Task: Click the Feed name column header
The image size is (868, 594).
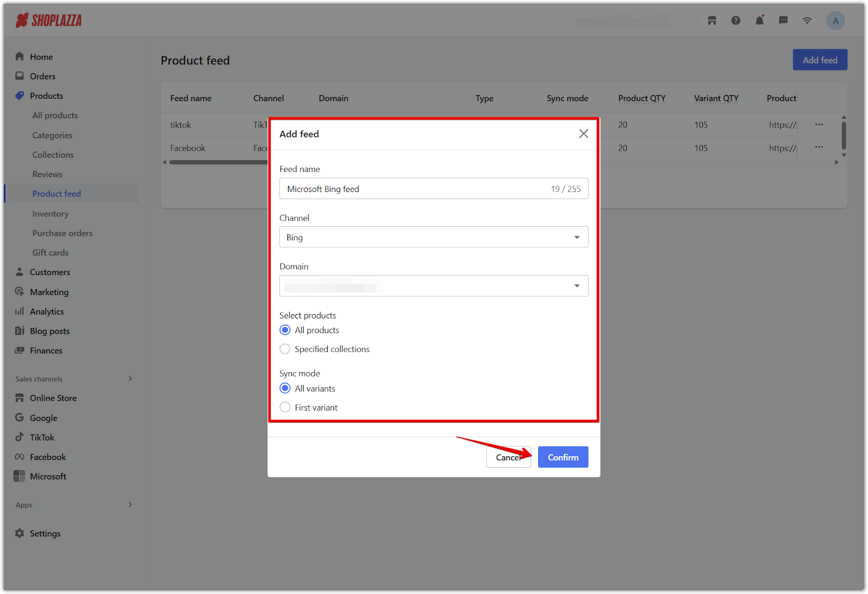Action: pyautogui.click(x=191, y=98)
